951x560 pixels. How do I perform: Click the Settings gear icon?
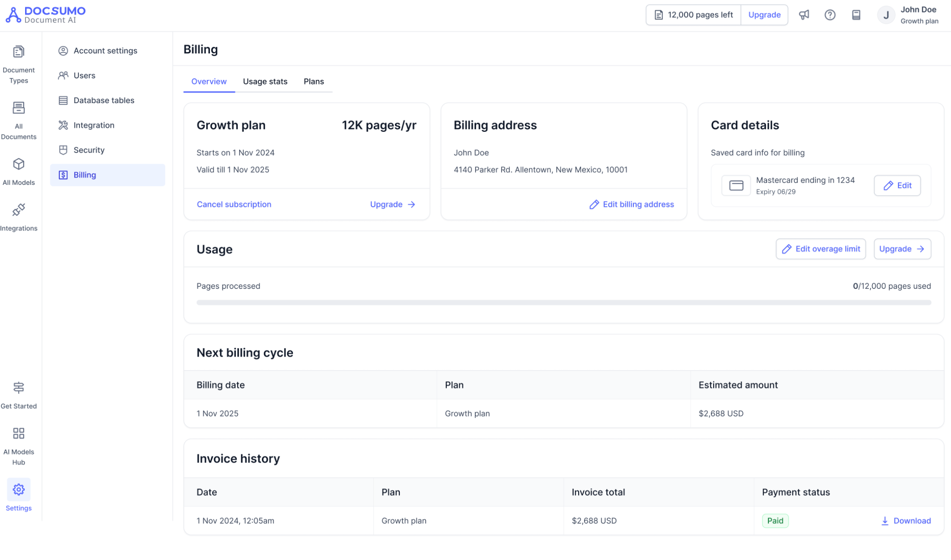pyautogui.click(x=19, y=489)
